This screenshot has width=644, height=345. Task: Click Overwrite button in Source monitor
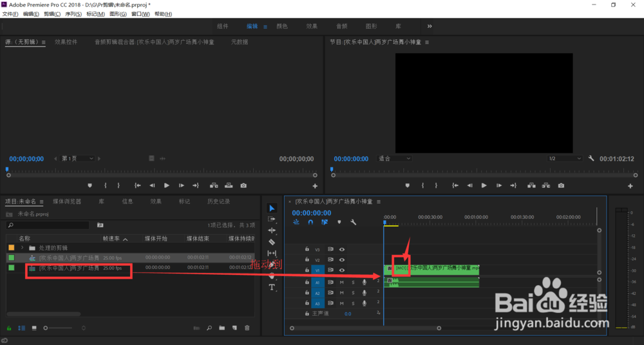pos(229,185)
